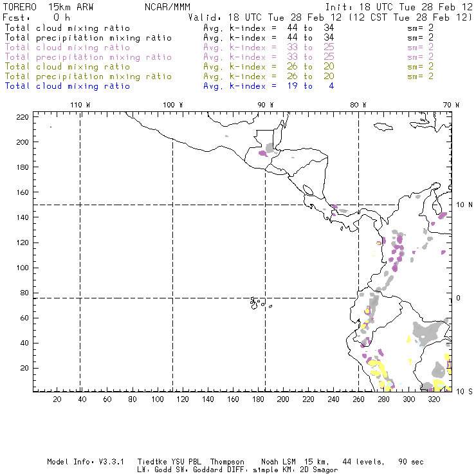Select the "Tiedtke" scheme name in the footer
The image size is (476, 476).
click(x=152, y=462)
